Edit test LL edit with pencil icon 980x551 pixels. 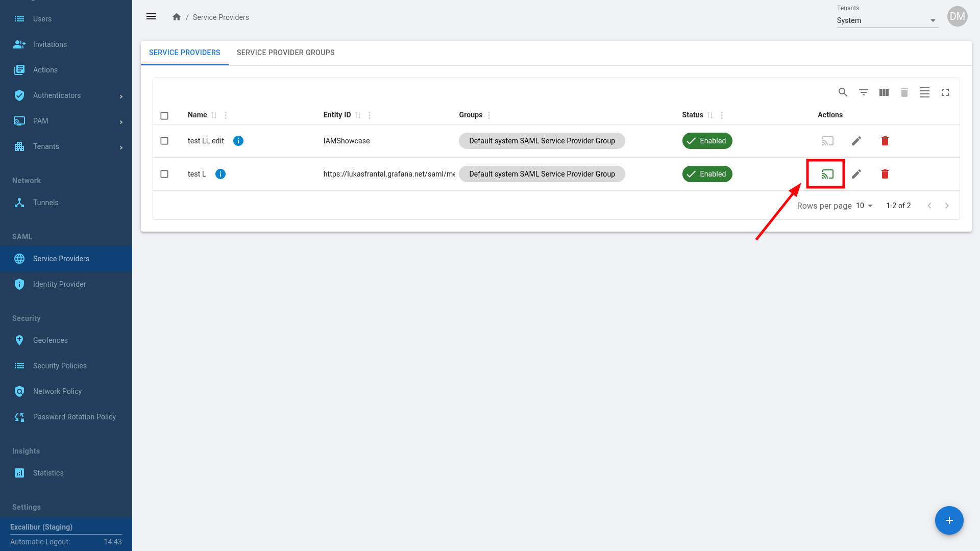856,141
